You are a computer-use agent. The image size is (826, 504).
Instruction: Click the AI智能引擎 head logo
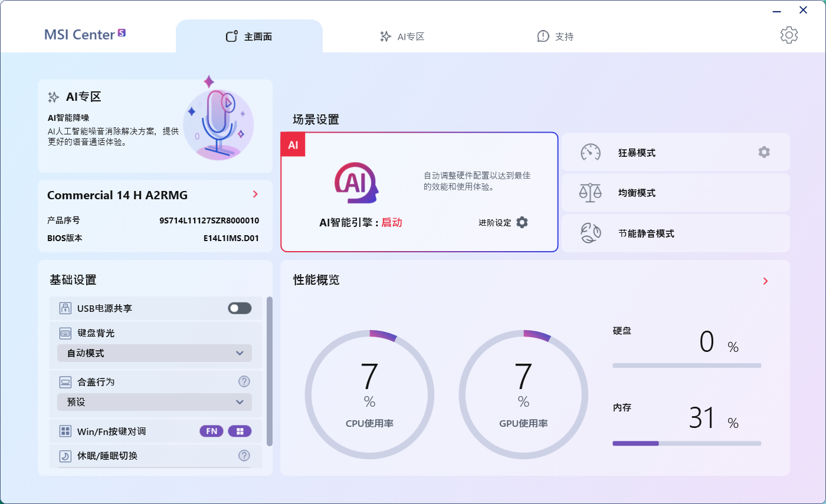356,183
